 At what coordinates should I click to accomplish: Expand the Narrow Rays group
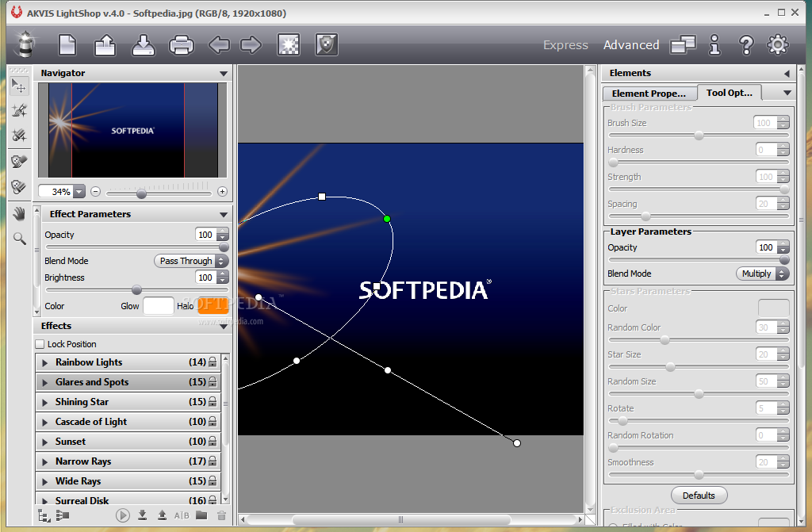(x=44, y=461)
